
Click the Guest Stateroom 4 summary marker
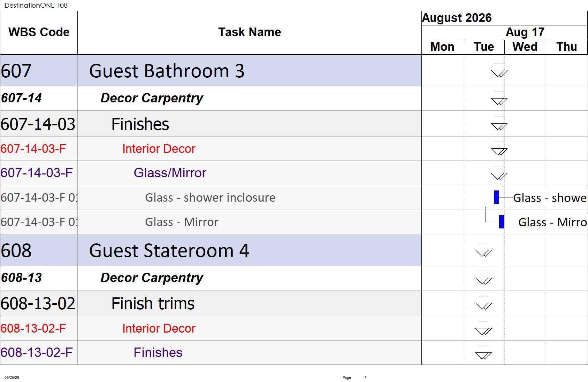point(483,253)
